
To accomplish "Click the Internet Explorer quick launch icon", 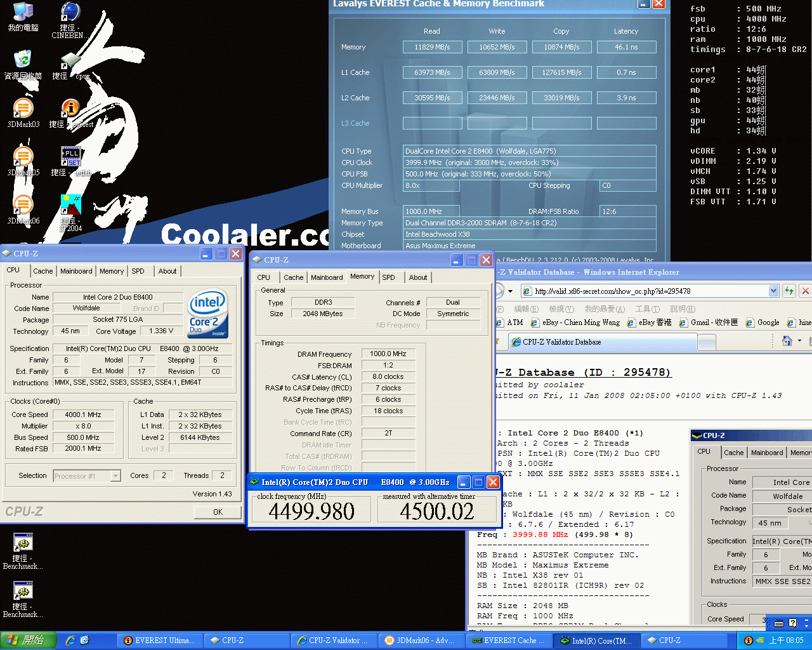I will coord(70,640).
